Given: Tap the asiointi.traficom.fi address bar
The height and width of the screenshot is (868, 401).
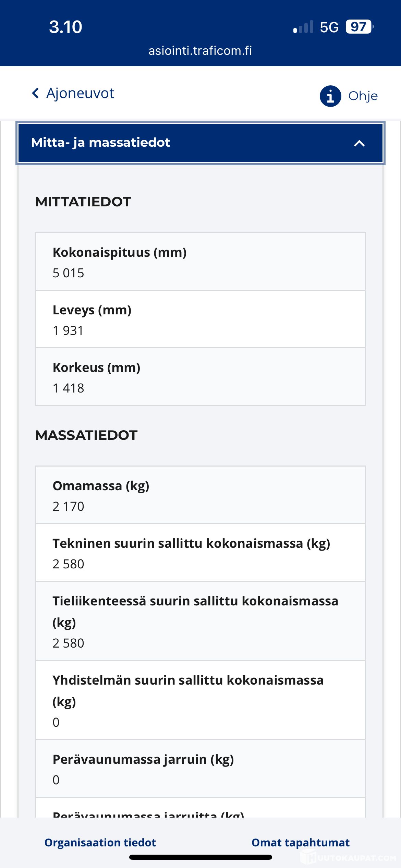Looking at the screenshot, I should (200, 51).
